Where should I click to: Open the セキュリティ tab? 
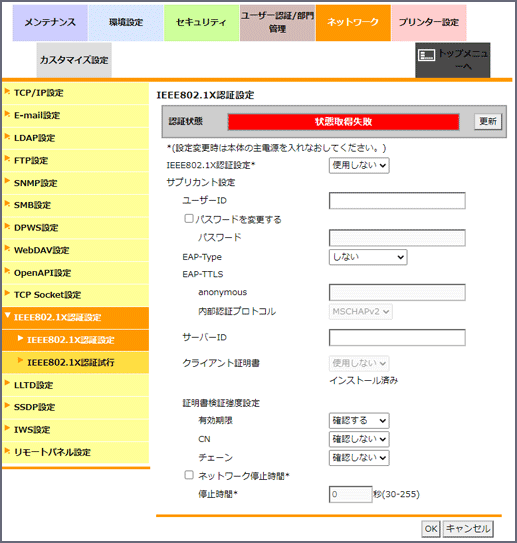[x=201, y=23]
